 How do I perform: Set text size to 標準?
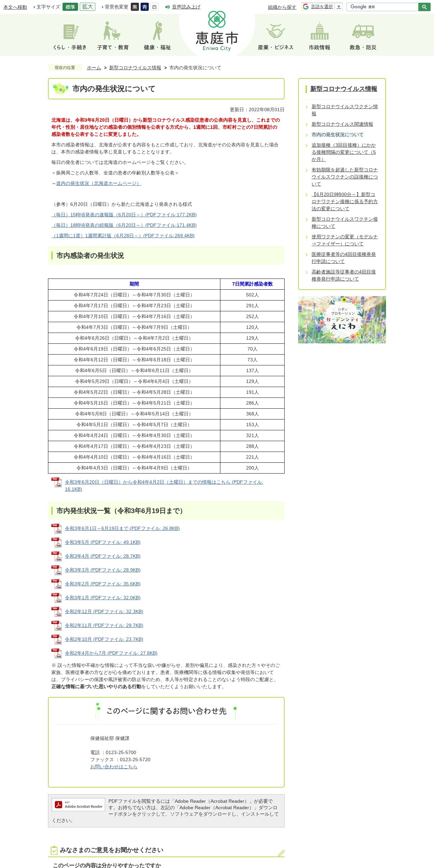(70, 7)
